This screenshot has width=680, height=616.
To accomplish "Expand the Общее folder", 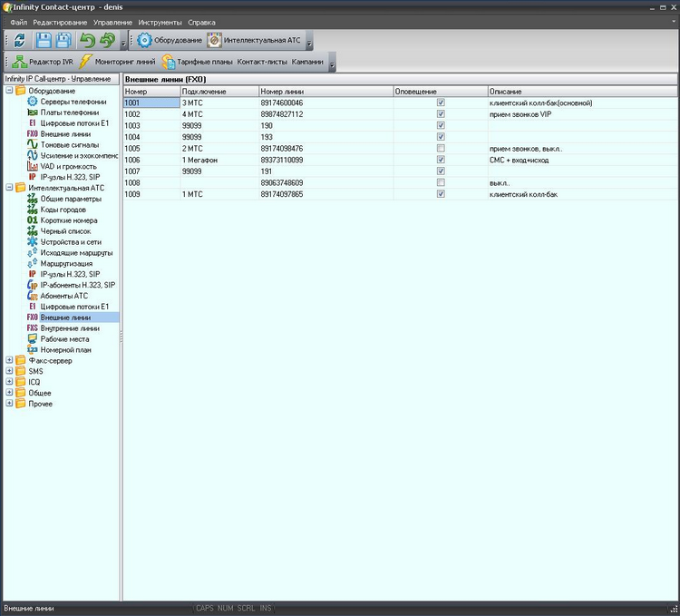I will click(9, 393).
